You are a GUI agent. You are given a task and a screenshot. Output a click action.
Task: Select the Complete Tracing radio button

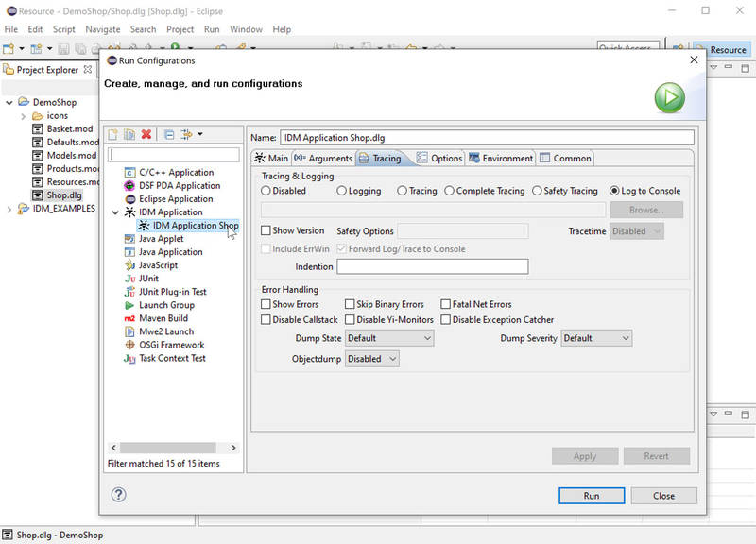(450, 191)
